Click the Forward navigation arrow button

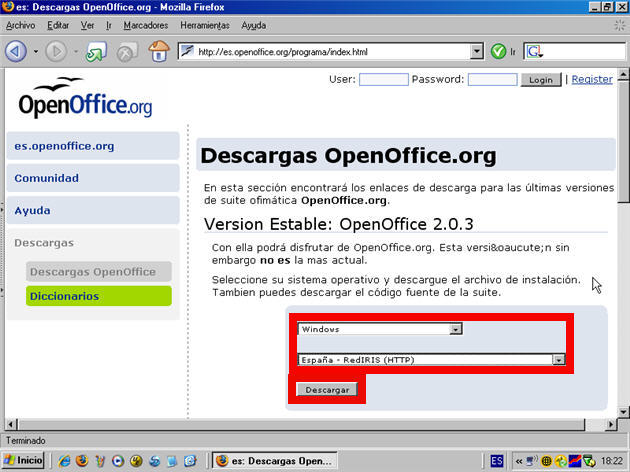click(x=55, y=50)
